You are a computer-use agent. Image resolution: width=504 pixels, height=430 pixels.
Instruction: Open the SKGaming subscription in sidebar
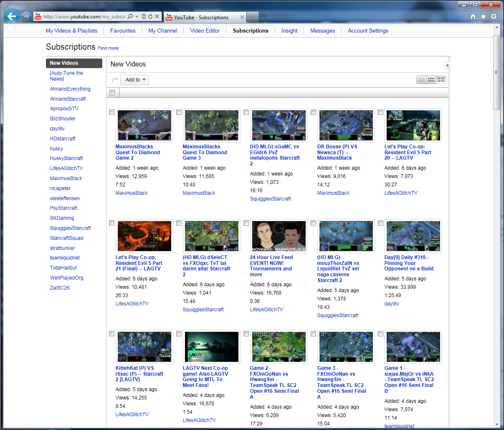pyautogui.click(x=62, y=218)
